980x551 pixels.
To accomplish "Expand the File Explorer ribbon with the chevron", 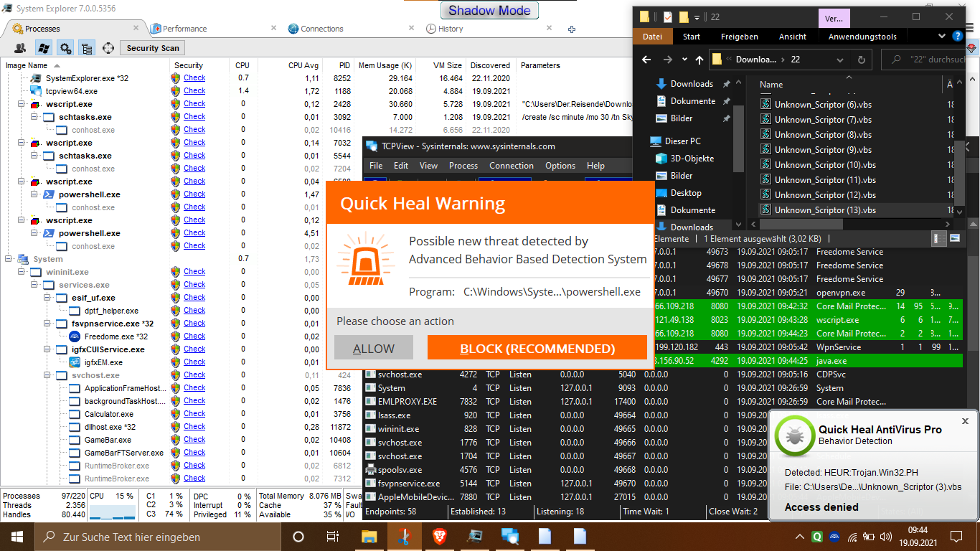I will coord(942,36).
